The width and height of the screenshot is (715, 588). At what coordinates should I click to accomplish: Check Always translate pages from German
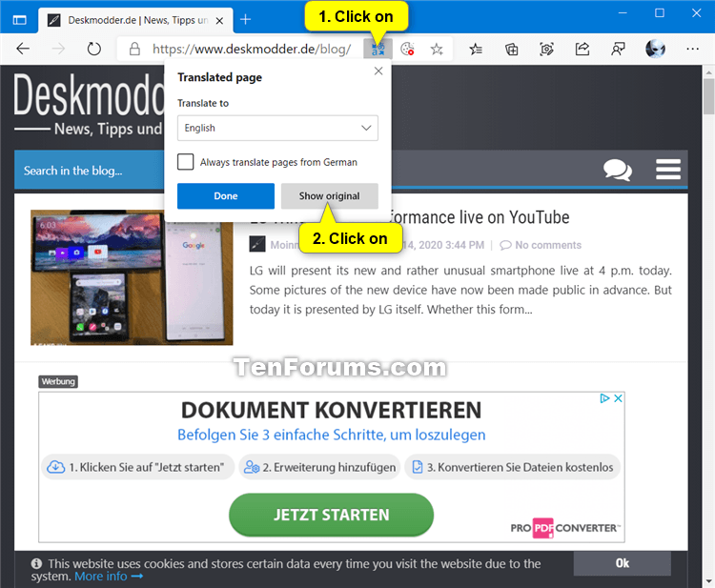click(x=186, y=162)
